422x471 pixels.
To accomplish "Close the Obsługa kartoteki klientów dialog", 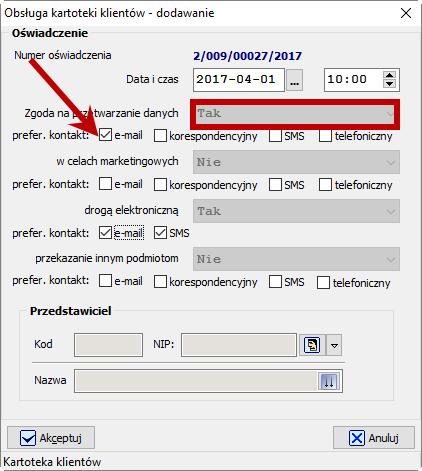I will (406, 13).
